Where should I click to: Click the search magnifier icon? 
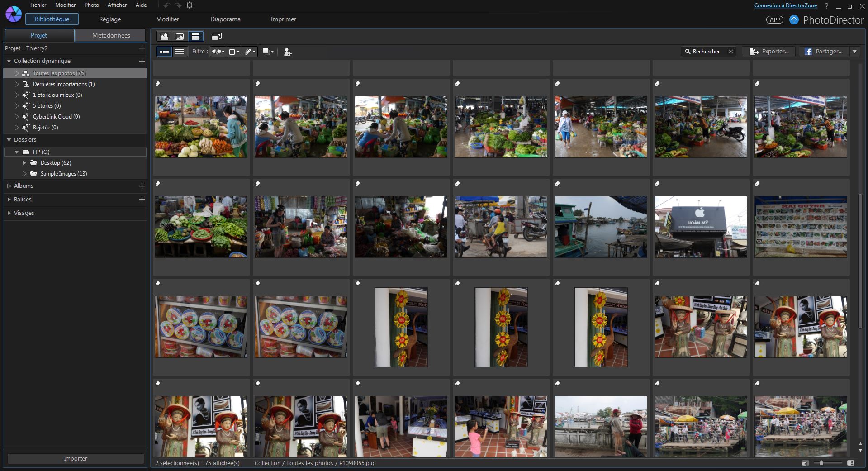pyautogui.click(x=688, y=52)
